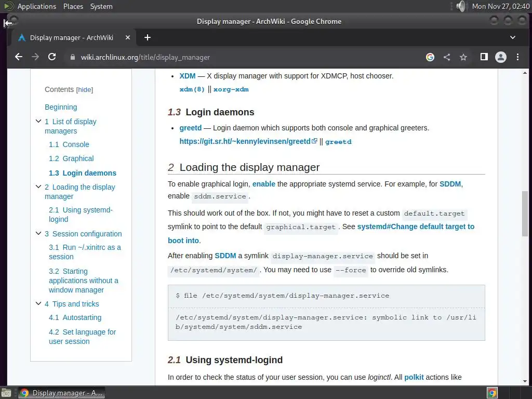Open the polkit link
The width and height of the screenshot is (532, 399).
pos(414,377)
